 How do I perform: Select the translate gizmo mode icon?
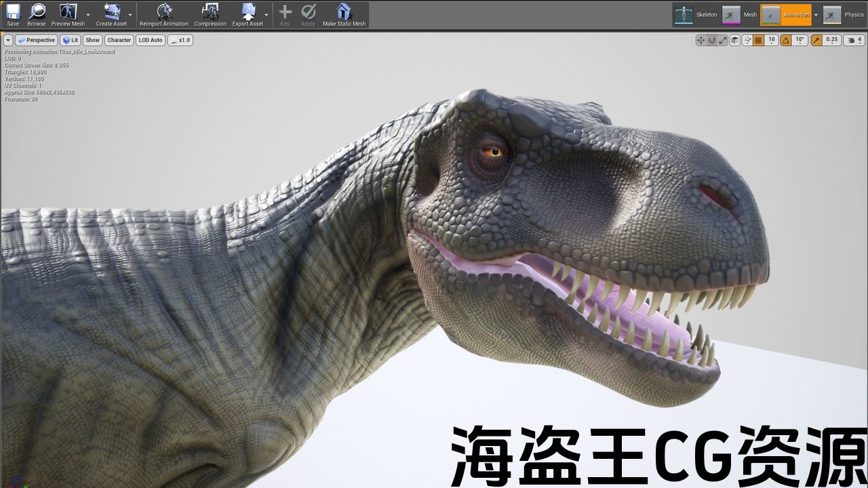pos(701,40)
